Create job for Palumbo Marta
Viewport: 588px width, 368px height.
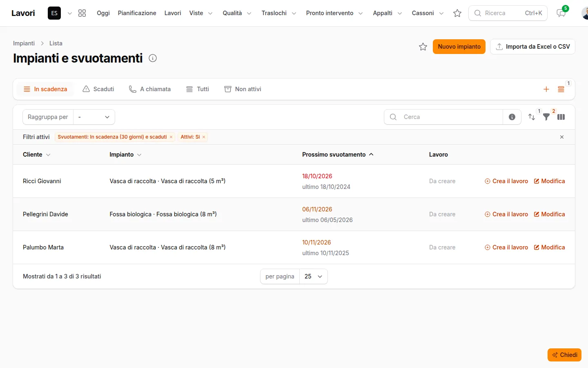(506, 247)
